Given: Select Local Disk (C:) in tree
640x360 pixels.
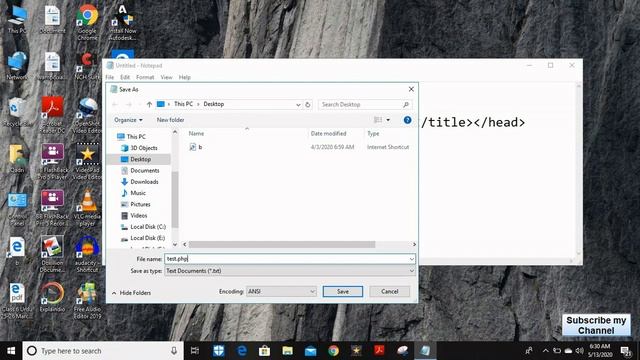Looking at the screenshot, I should pos(148,227).
